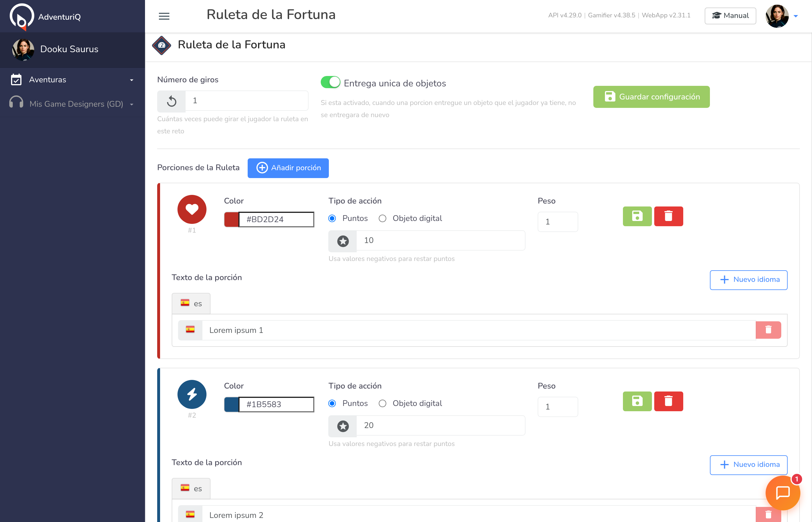Click the Peso field of portion #2
812x522 pixels.
[558, 407]
